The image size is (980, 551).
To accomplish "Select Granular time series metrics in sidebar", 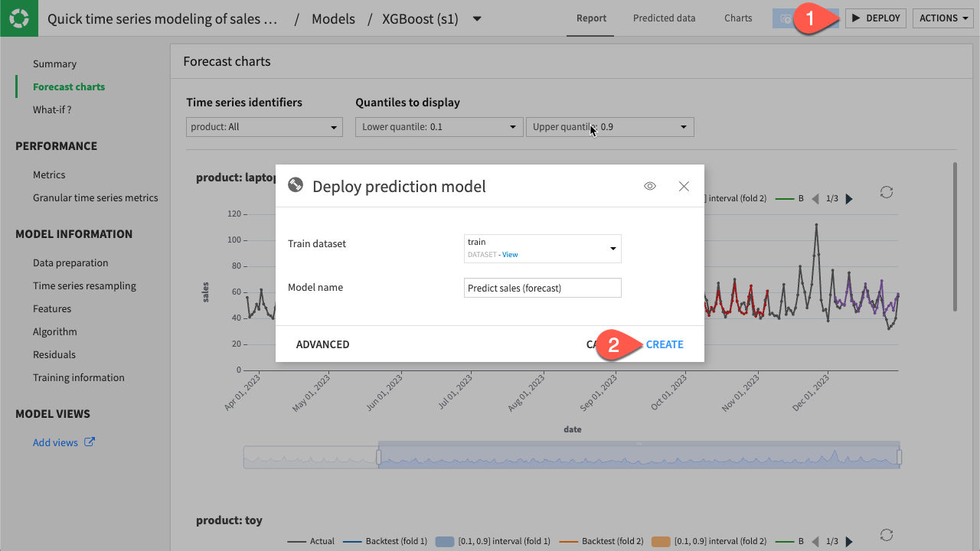I will coord(95,197).
